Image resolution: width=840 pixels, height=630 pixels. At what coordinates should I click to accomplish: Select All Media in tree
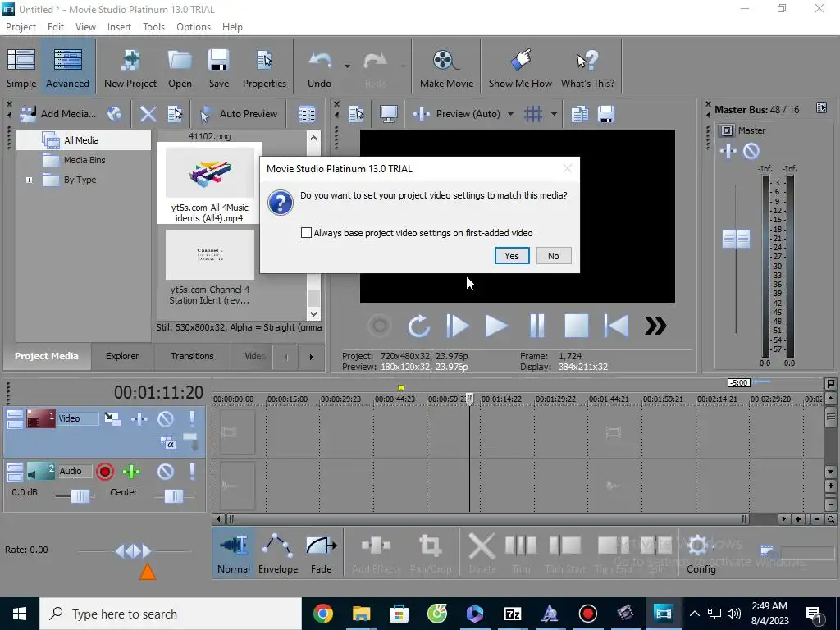(81, 140)
